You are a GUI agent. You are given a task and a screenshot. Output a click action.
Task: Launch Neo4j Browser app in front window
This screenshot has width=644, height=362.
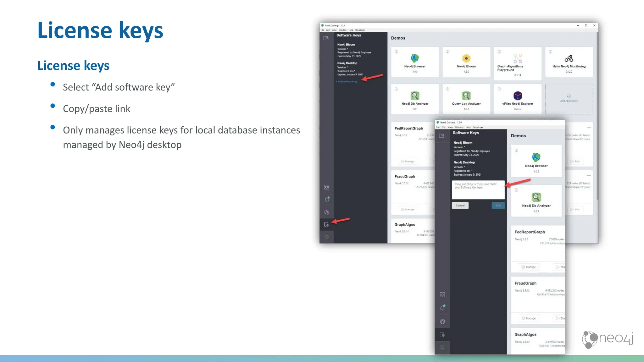tap(536, 161)
